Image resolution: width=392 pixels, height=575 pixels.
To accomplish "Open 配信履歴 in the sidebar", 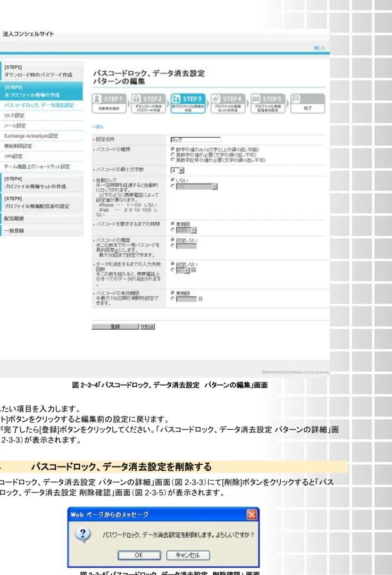I will tap(41, 218).
